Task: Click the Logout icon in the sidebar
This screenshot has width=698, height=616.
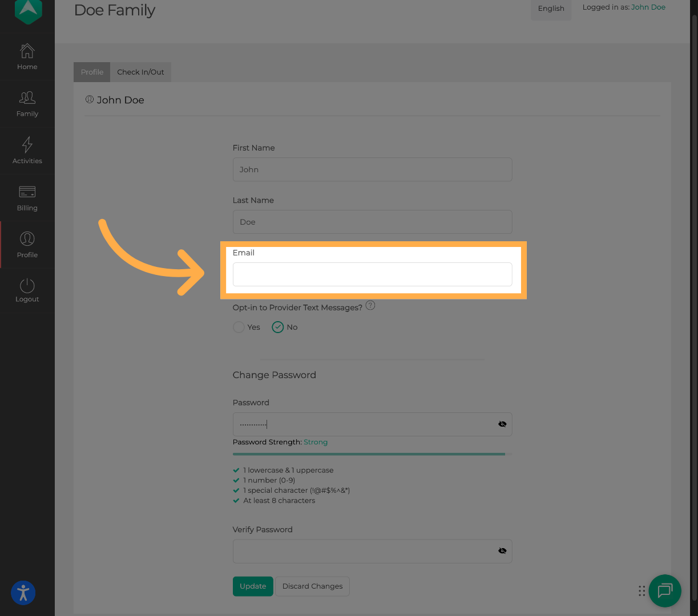Action: tap(27, 291)
